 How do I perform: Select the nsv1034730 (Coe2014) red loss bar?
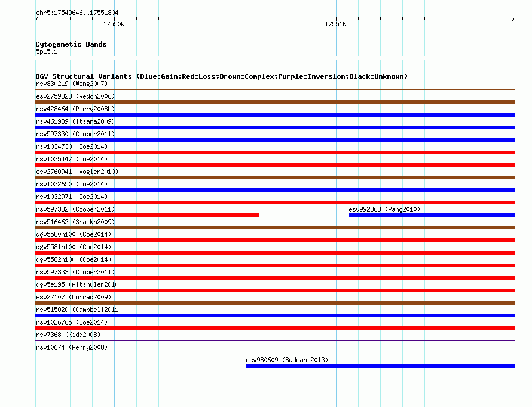[275, 152]
